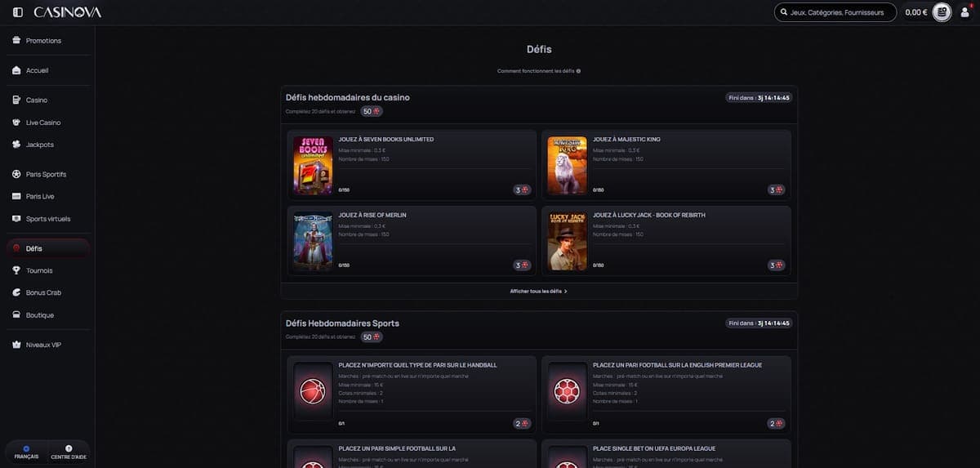Open Bonus Crab in sidebar
The width and height of the screenshot is (980, 468).
[43, 292]
